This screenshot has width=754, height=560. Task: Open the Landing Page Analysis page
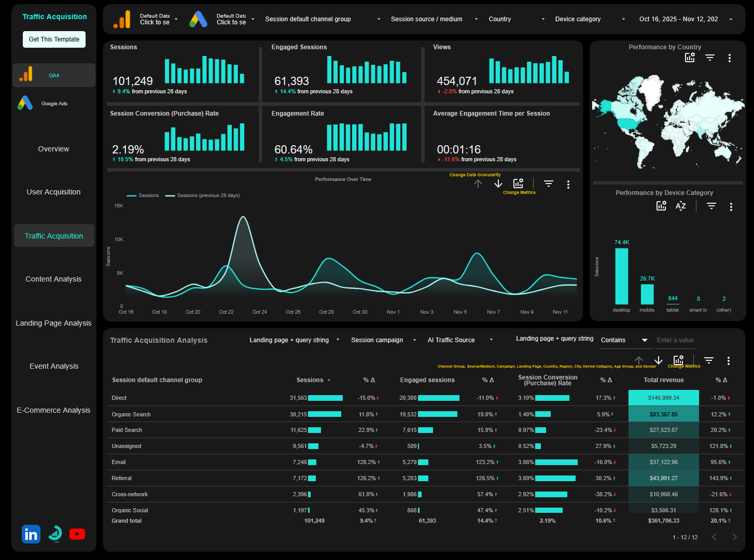54,323
